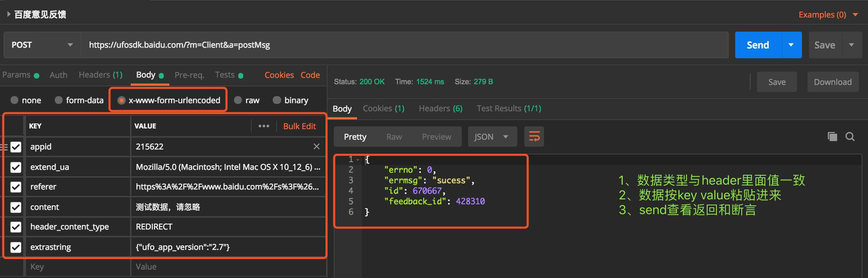Open the POST method dropdown
868x278 pixels.
click(x=42, y=45)
